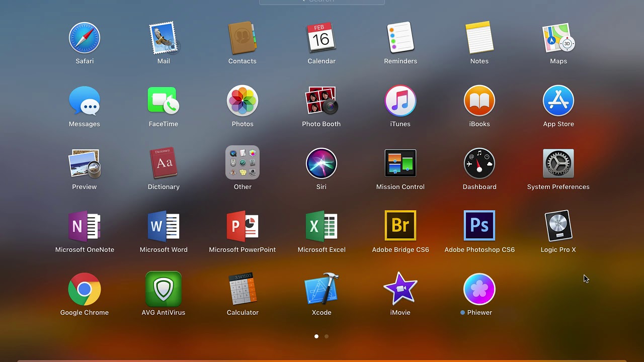644x362 pixels.
Task: Open the Safari browser app
Action: 85,38
